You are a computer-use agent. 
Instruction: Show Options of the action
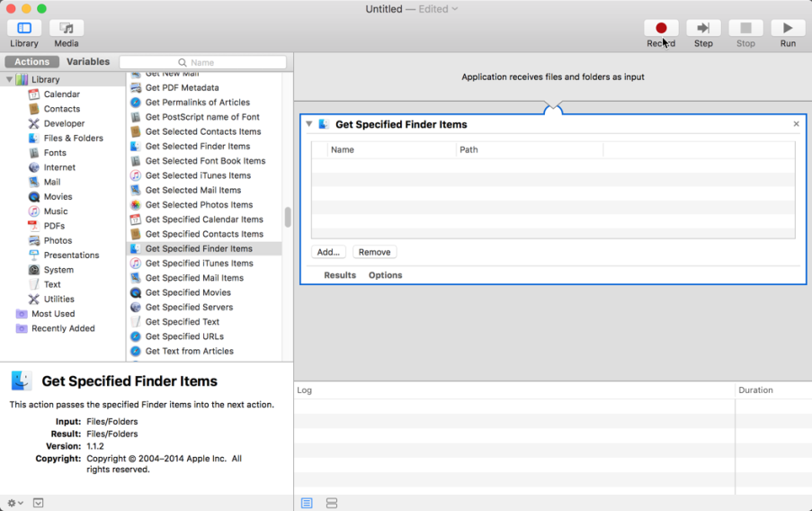[385, 275]
